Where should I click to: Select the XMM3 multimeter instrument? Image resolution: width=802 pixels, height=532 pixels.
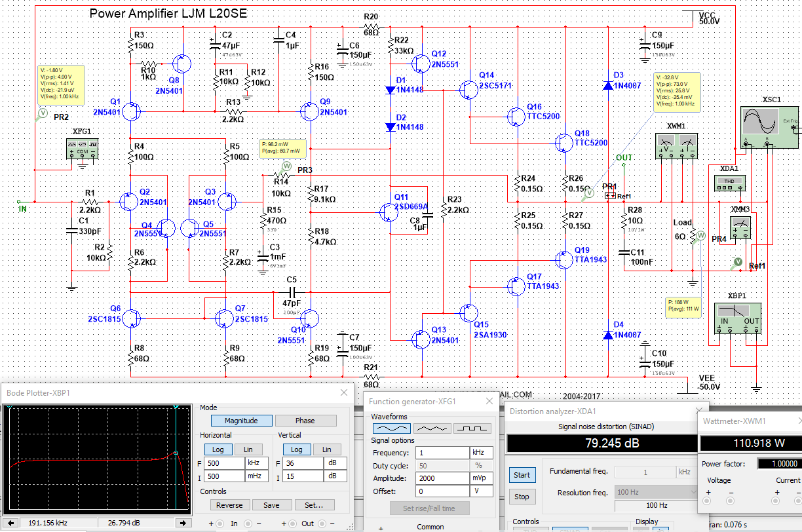[741, 227]
